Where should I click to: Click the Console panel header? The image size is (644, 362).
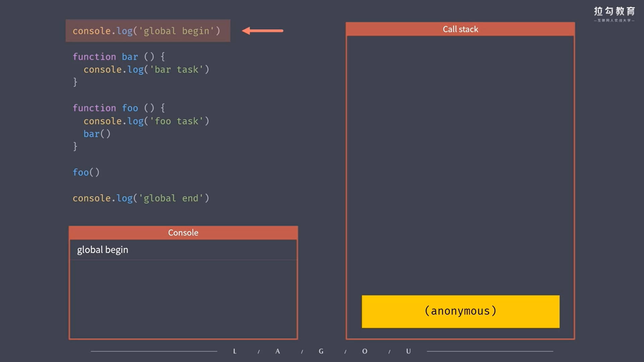(x=183, y=233)
